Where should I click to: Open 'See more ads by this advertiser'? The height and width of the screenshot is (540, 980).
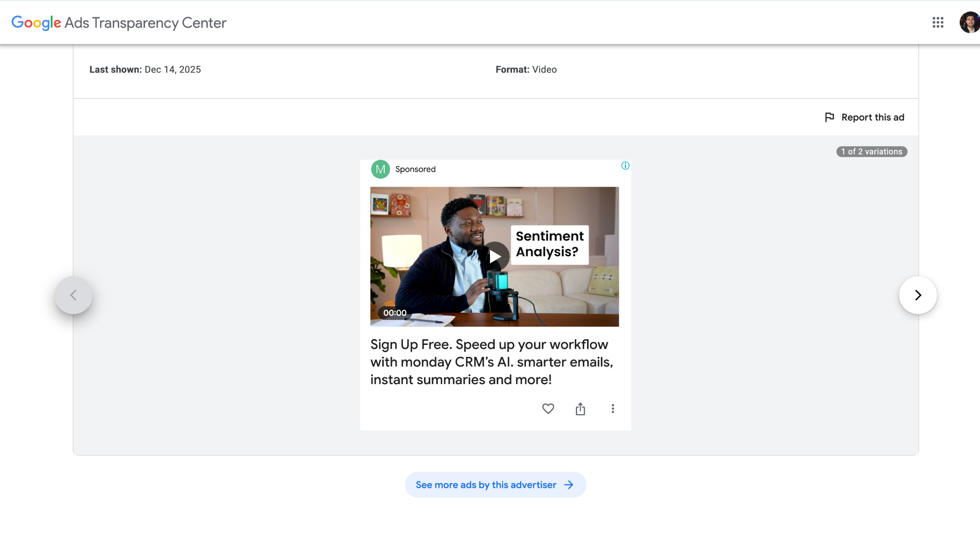pos(495,485)
